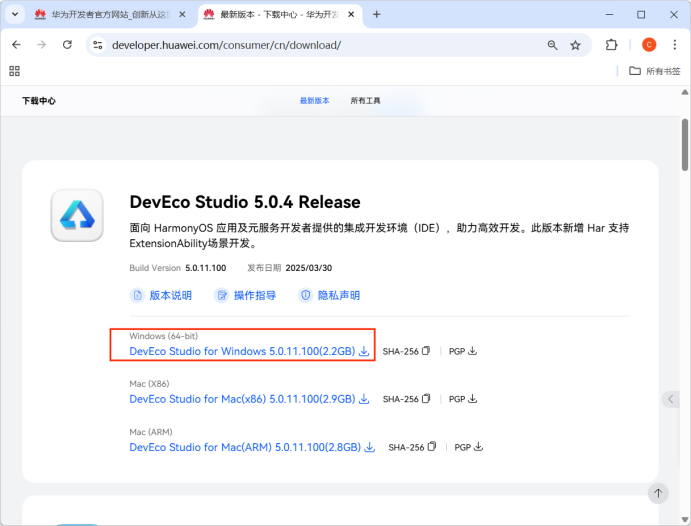
Task: Click the DevEco Studio logo thumbnail
Action: coord(77,215)
